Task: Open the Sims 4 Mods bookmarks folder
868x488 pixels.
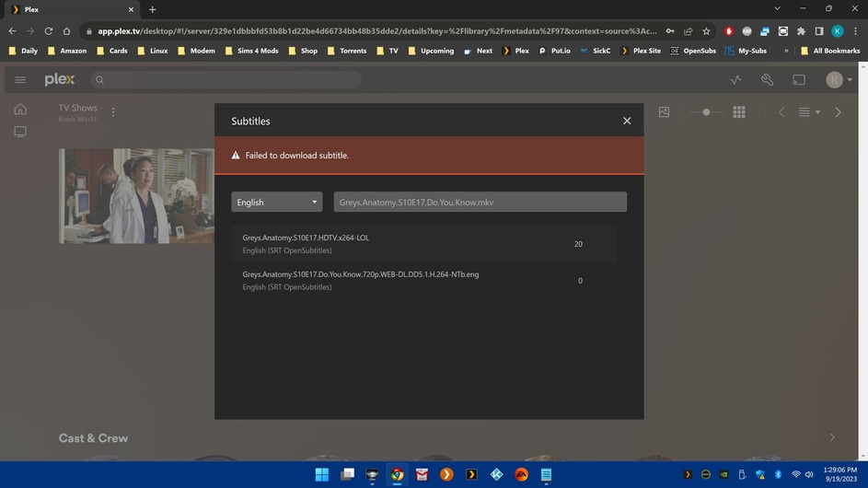Action: (x=252, y=51)
